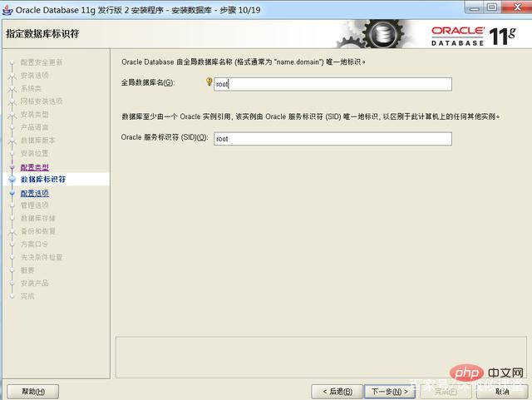The height and width of the screenshot is (400, 532).
Task: Click the 完成 step in sidebar
Action: coord(27,296)
